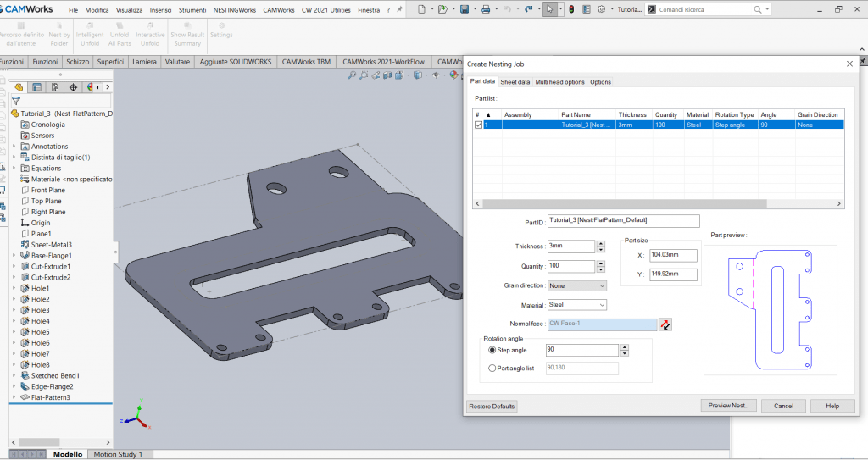Select the Step angle radio button
This screenshot has width=868, height=460.
click(x=492, y=350)
